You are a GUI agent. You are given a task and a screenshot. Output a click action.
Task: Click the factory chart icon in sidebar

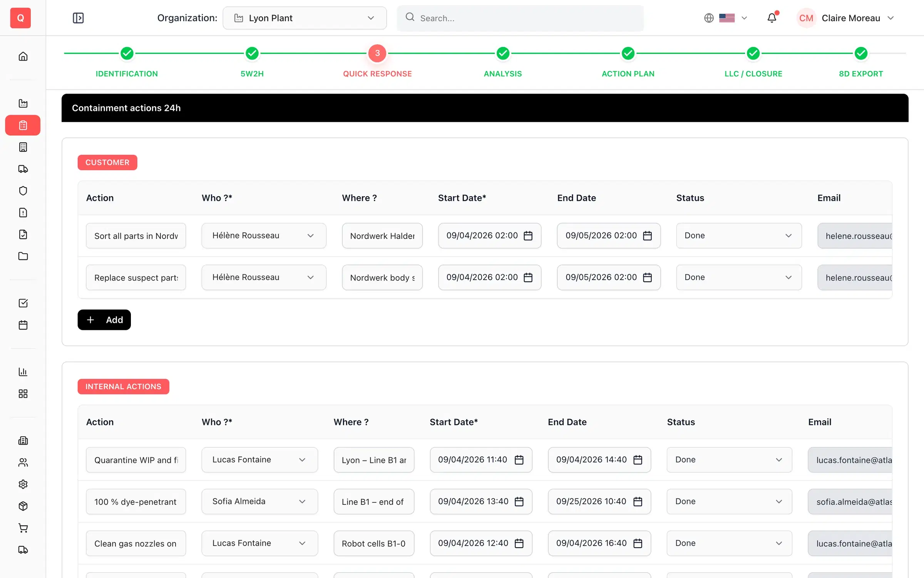[x=23, y=103]
